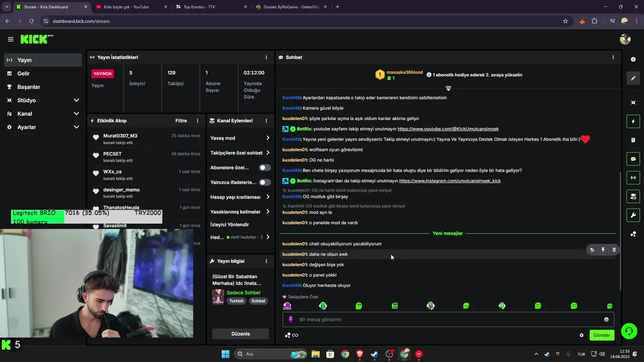Open the user profile avatar menu
644x362 pixels.
pyautogui.click(x=625, y=39)
